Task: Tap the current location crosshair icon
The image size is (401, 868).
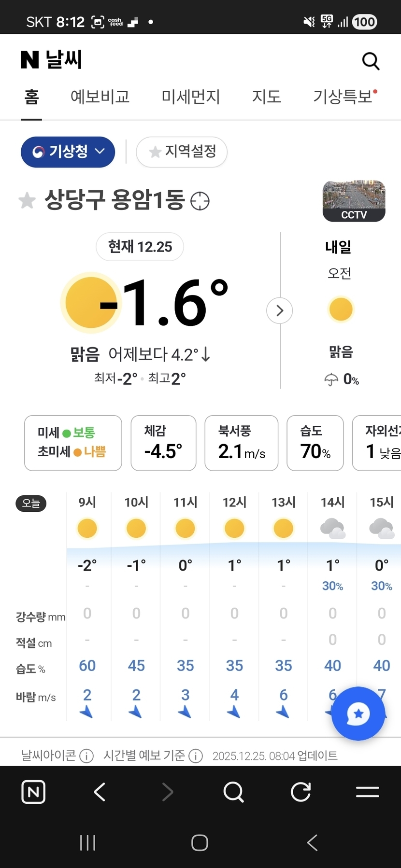Action: (200, 201)
